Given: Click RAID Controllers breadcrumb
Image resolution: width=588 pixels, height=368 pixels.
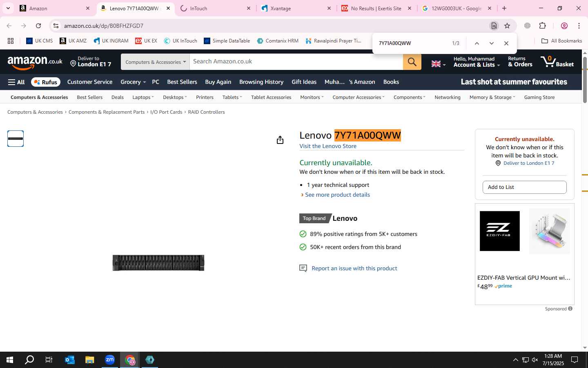Looking at the screenshot, I should coord(206,112).
